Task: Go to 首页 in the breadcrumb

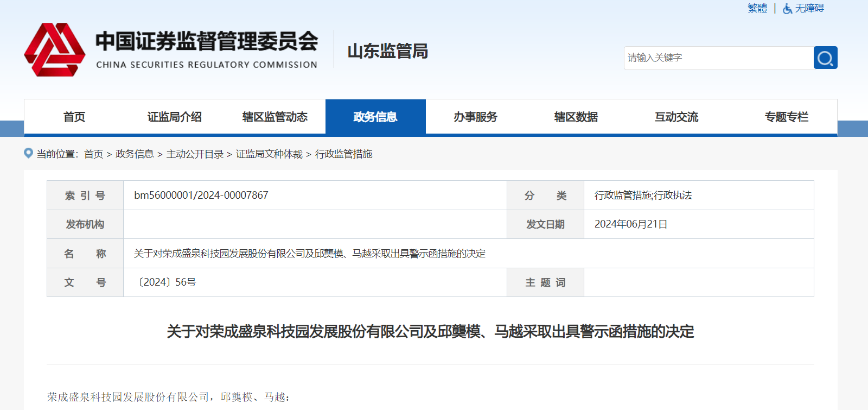Action: 93,154
